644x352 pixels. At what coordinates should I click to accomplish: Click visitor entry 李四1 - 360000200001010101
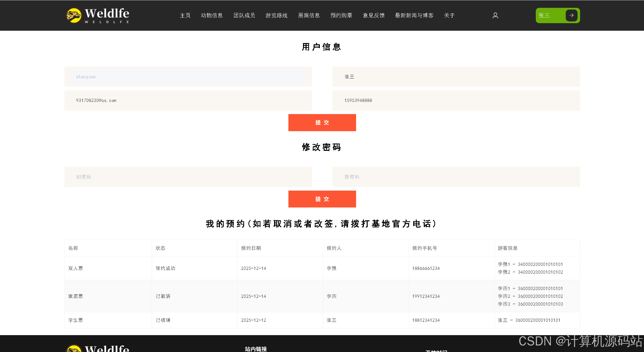530,288
